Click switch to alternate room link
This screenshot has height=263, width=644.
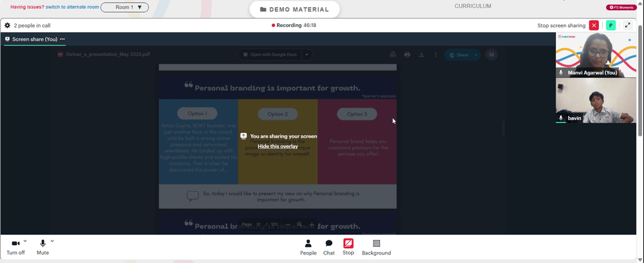pyautogui.click(x=72, y=7)
